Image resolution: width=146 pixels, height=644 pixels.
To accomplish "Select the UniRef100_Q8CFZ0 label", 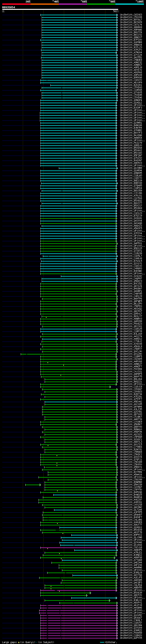I will click(131, 596).
